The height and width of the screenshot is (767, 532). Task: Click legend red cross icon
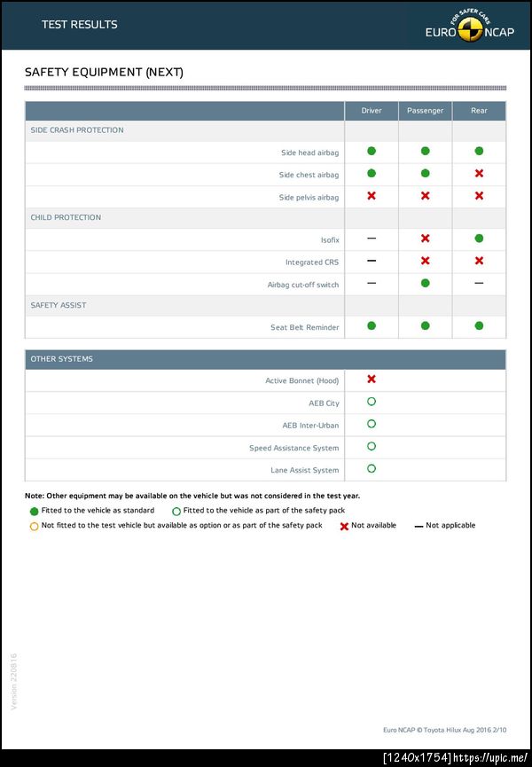tap(344, 527)
